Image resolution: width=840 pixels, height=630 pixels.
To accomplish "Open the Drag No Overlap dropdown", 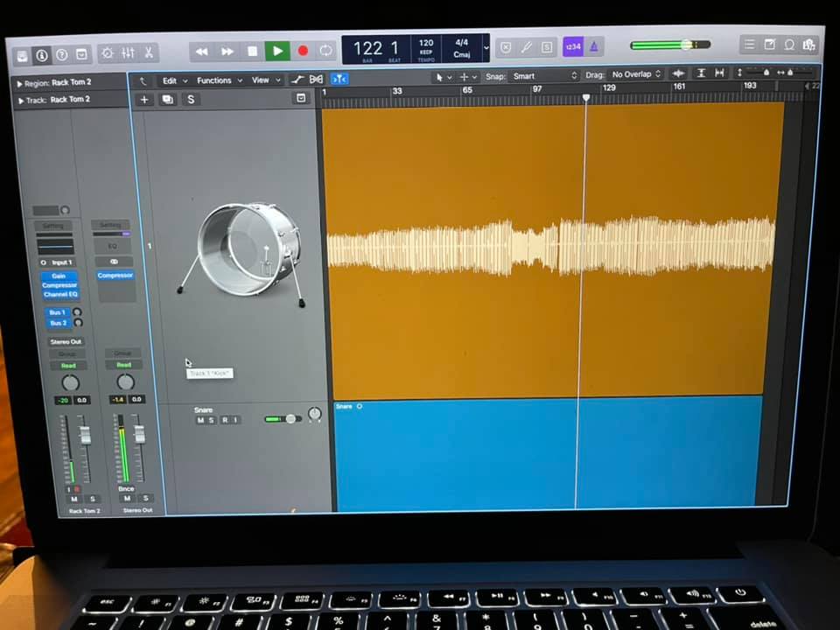I will 636,74.
